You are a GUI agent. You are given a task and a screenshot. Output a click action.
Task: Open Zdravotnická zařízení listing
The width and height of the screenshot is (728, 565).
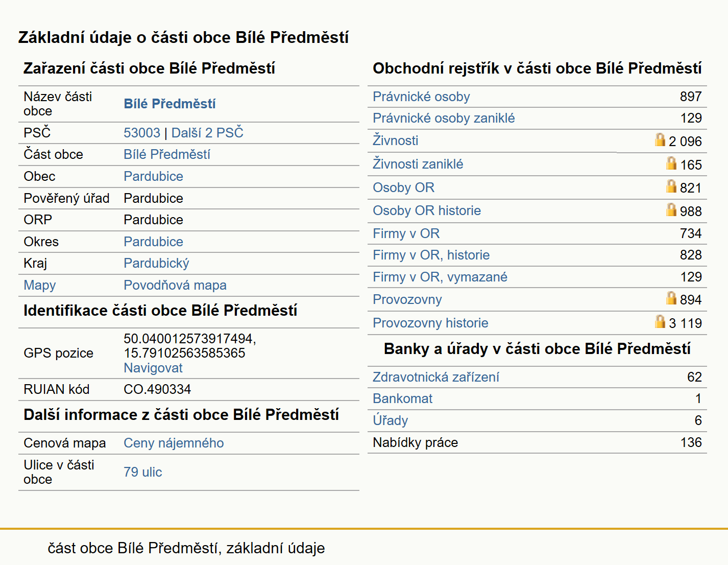[436, 377]
